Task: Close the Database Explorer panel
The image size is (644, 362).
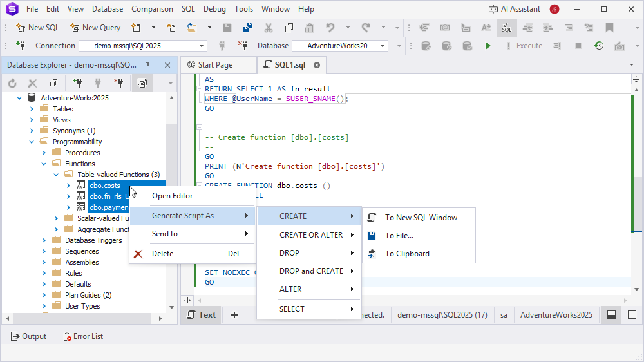Action: tap(167, 65)
